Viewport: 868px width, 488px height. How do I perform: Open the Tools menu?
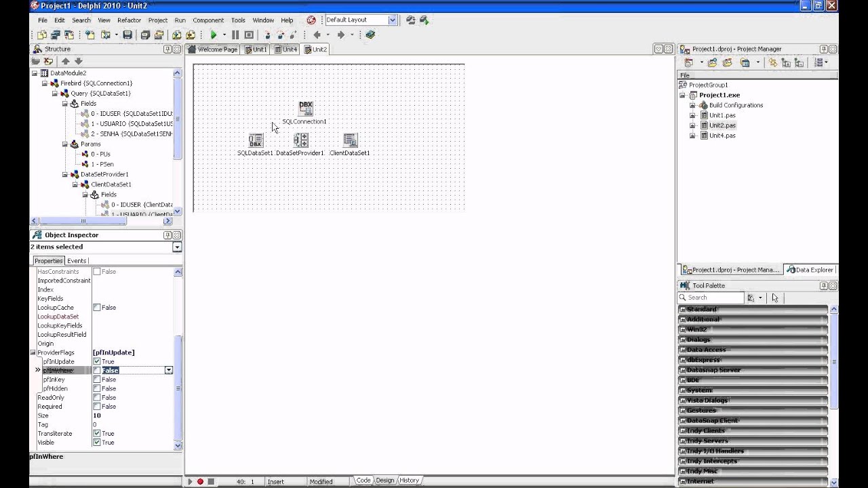238,20
